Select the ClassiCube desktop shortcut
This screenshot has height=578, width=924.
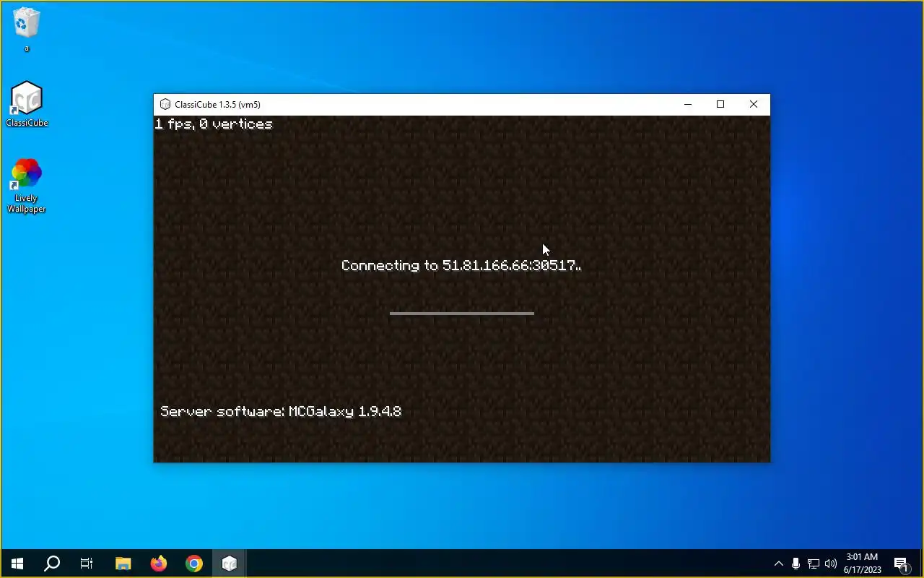point(27,105)
